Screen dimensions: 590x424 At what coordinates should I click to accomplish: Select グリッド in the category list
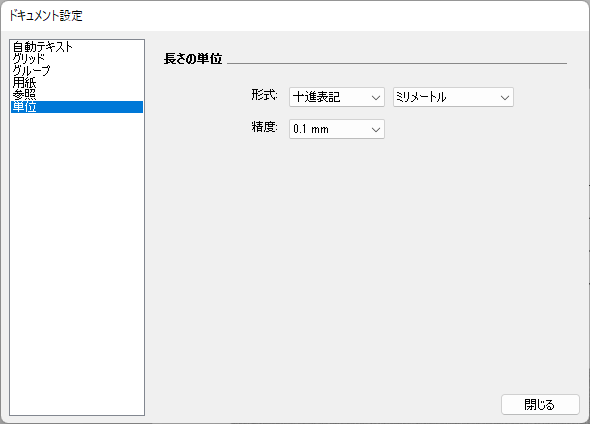tap(29, 59)
